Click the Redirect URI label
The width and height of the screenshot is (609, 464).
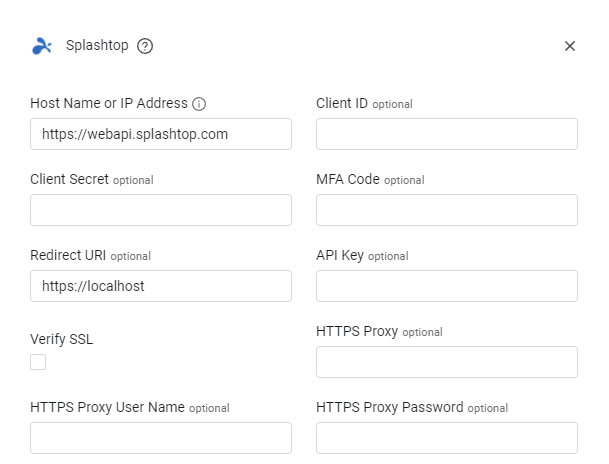tap(68, 256)
